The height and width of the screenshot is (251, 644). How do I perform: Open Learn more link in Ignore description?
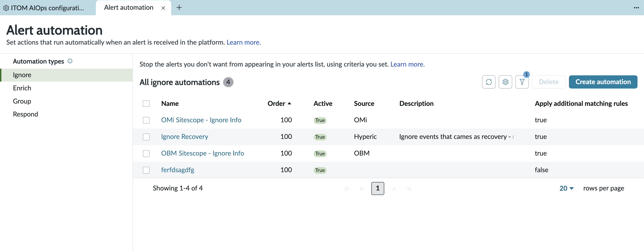coord(407,64)
